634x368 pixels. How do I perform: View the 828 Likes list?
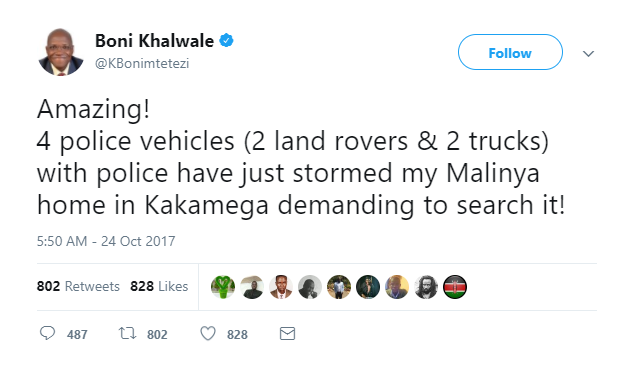[159, 286]
